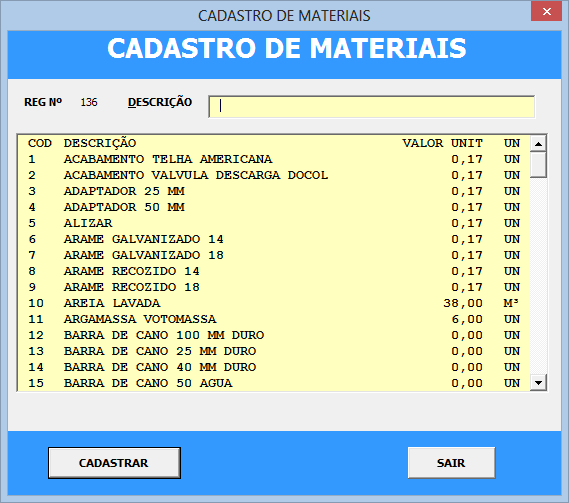Select ACABAMENTO VALVULA DESCARGA DOCOL item
Image resolution: width=569 pixels, height=503 pixels.
click(274, 175)
